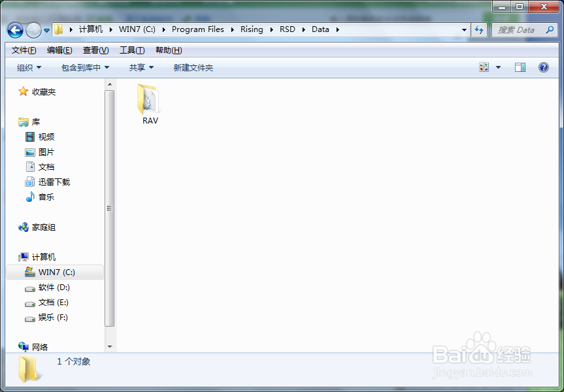
Task: Open the 查看(V) menu
Action: click(95, 50)
